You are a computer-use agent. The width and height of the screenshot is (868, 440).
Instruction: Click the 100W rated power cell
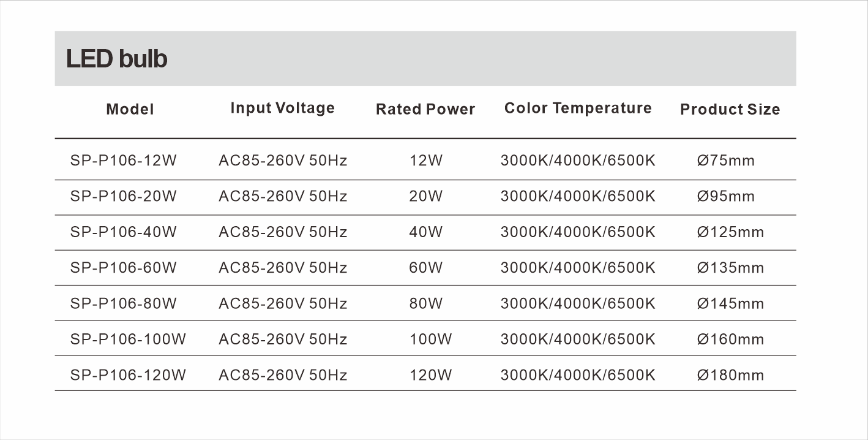(x=430, y=339)
